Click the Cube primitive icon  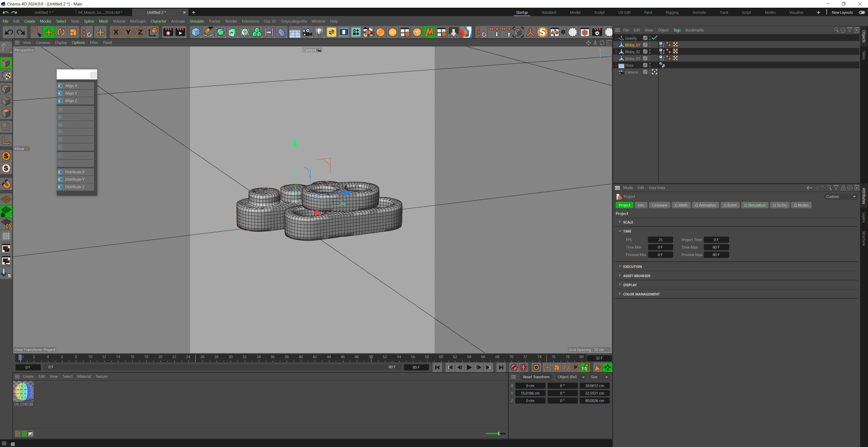coord(196,32)
